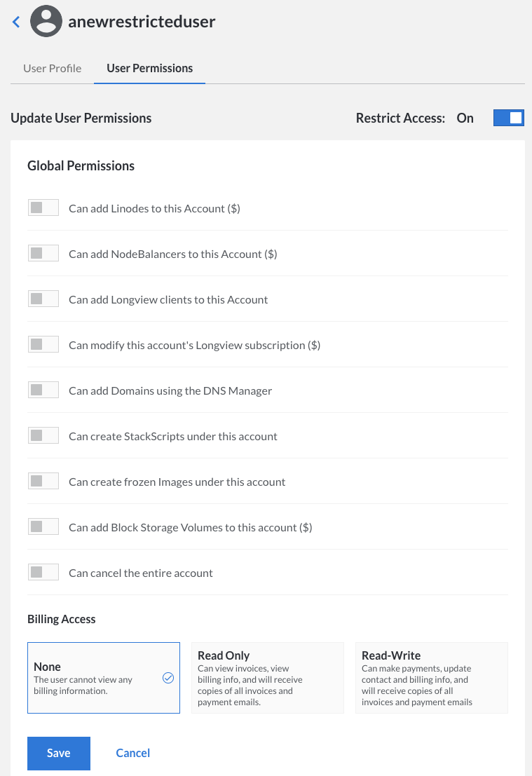
Task: Toggle Can add Block Storage Volumes
Action: (43, 527)
